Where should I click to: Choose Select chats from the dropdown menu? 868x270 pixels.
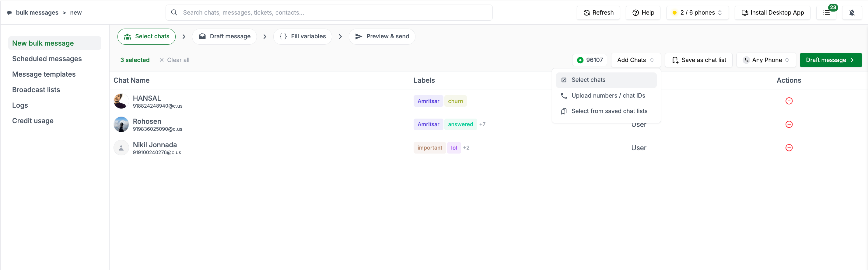pos(606,80)
